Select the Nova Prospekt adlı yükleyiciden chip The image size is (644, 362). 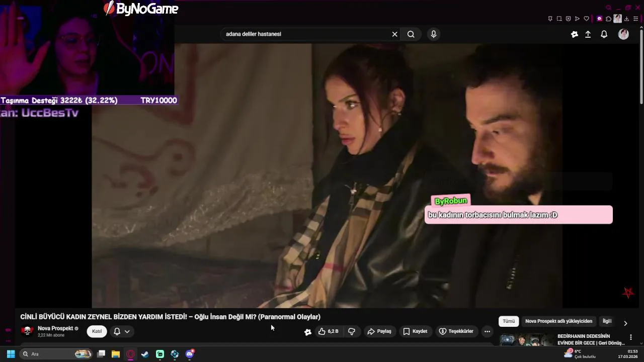[558, 321]
